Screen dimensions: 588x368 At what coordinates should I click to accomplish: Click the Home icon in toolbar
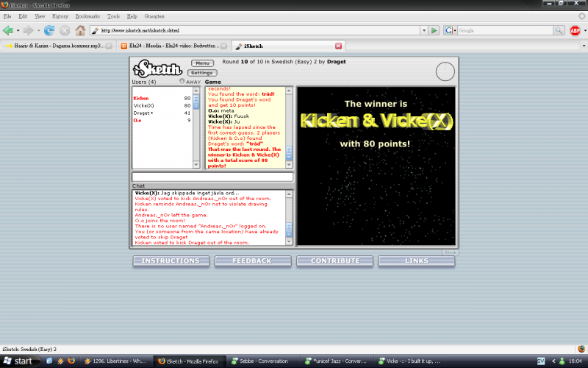click(x=79, y=30)
